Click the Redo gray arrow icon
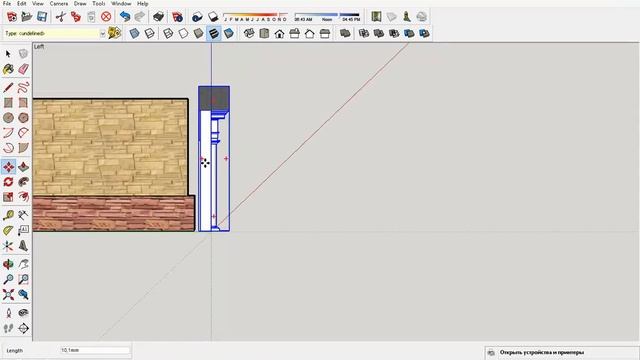The image size is (640, 360). point(140,17)
